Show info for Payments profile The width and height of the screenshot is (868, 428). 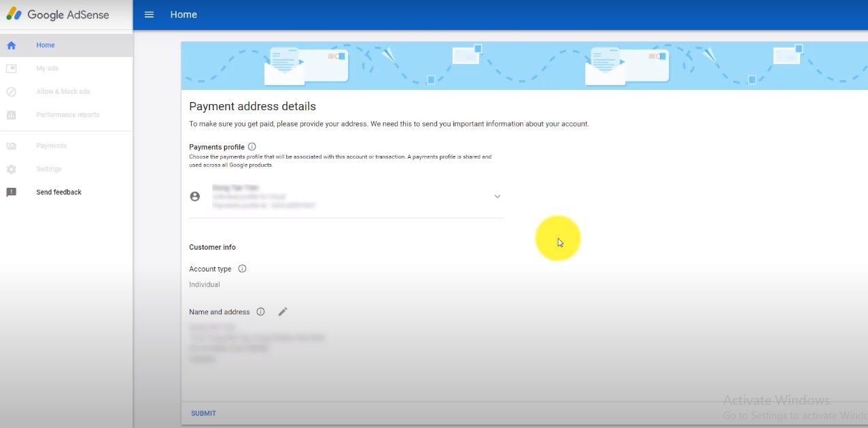[252, 147]
